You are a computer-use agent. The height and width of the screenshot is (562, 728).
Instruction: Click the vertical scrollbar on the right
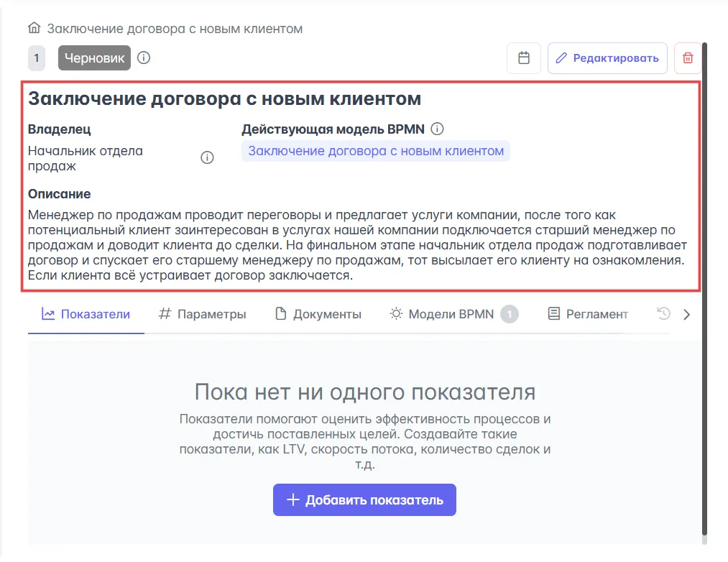click(704, 287)
